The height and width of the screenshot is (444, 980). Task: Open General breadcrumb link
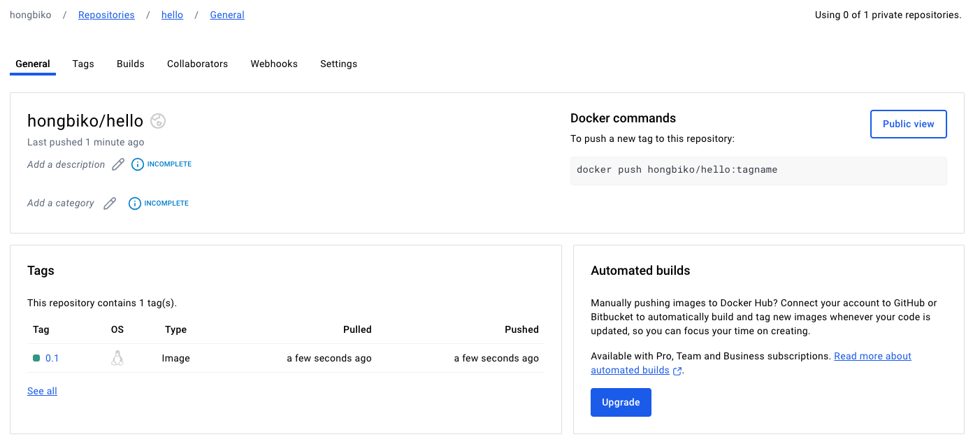227,15
